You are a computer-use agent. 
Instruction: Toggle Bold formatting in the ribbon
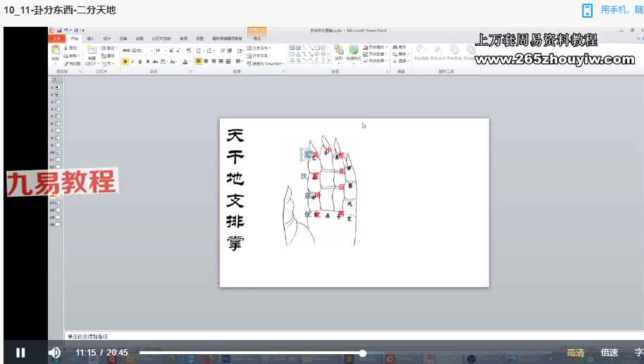pyautogui.click(x=125, y=61)
